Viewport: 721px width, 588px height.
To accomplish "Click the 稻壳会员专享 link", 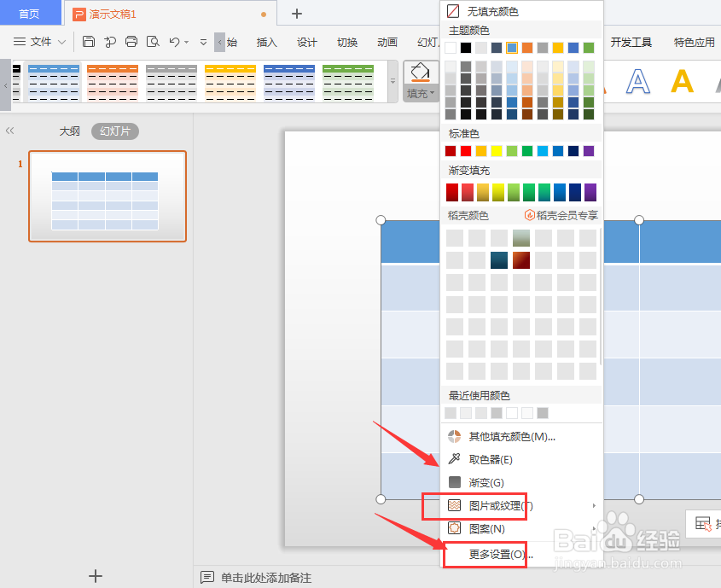I will [x=561, y=215].
